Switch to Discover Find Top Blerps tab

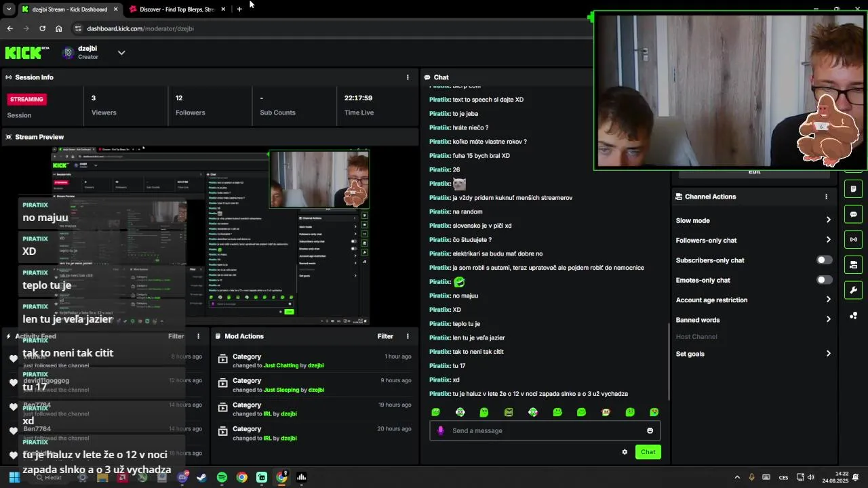coord(177,9)
